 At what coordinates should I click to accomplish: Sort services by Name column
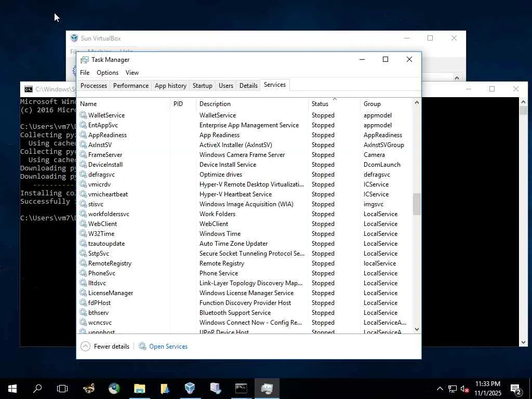[x=124, y=104]
